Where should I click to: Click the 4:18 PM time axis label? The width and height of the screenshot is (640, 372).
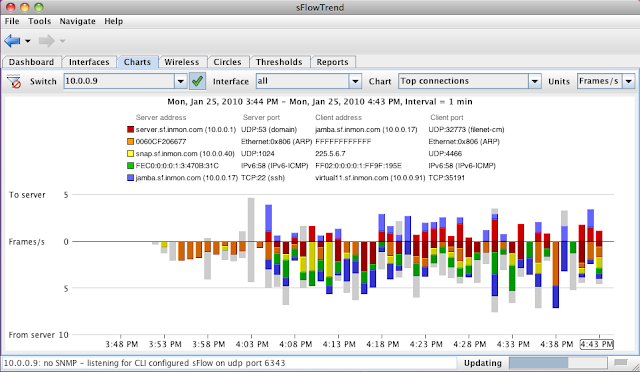click(382, 344)
